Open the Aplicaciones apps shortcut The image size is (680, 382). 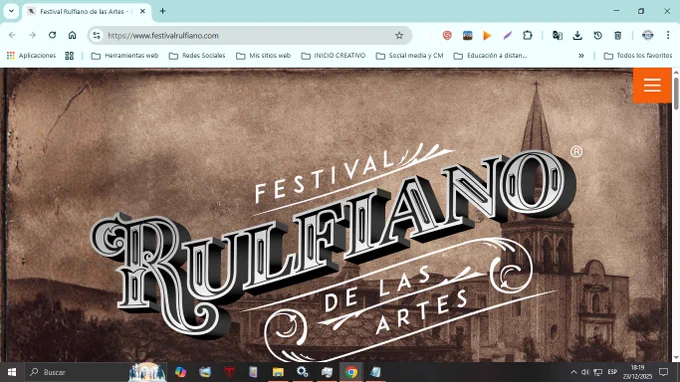point(31,56)
